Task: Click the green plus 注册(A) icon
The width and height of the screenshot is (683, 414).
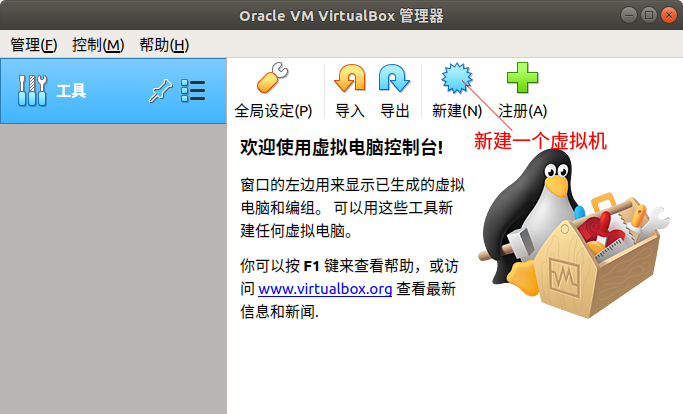Action: tap(522, 78)
